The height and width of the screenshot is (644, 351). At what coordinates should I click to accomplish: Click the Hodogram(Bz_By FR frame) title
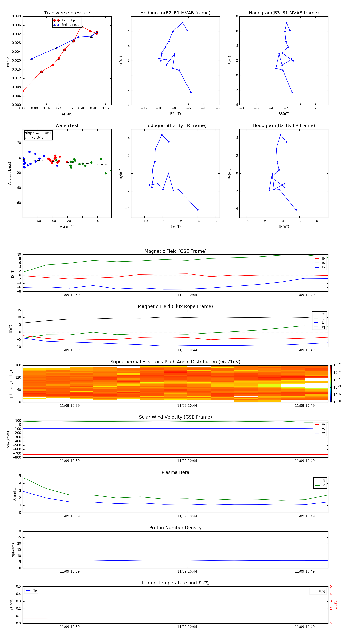click(175, 125)
